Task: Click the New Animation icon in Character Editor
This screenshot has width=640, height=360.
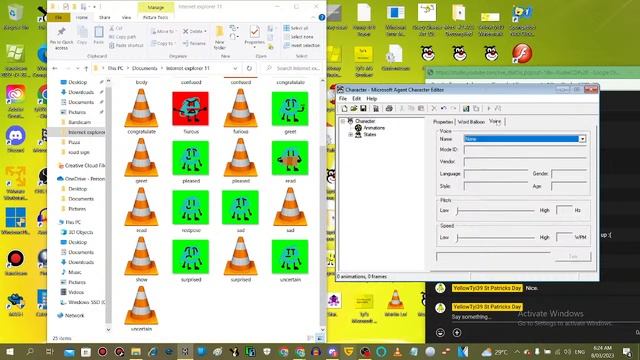Action: point(466,109)
